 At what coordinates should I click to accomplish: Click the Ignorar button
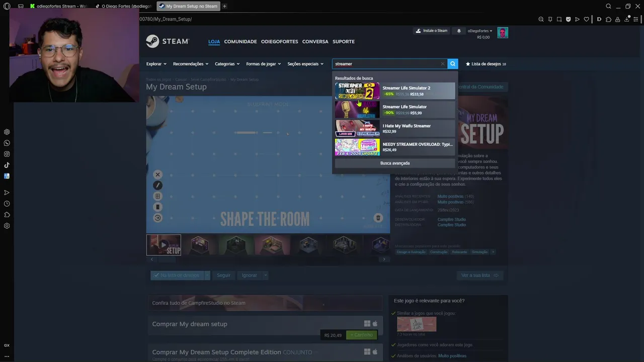[249, 275]
